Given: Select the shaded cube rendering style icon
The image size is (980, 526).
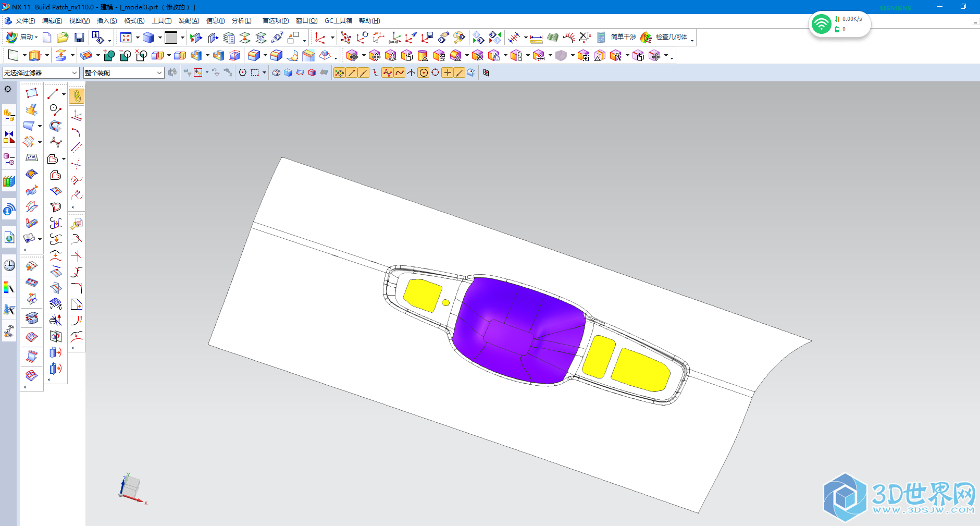Looking at the screenshot, I should (x=148, y=38).
